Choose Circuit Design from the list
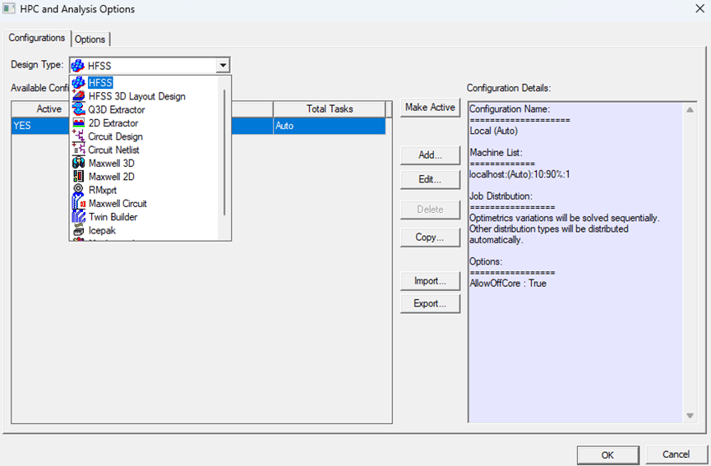This screenshot has width=711, height=466. (115, 136)
